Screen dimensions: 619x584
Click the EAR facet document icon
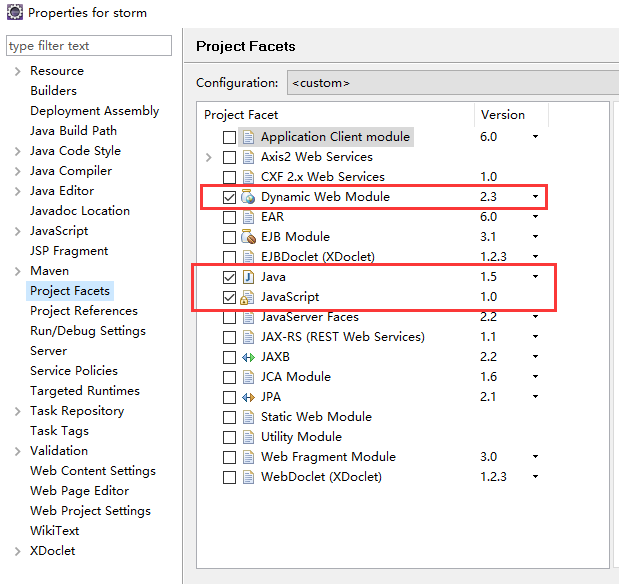pos(248,217)
